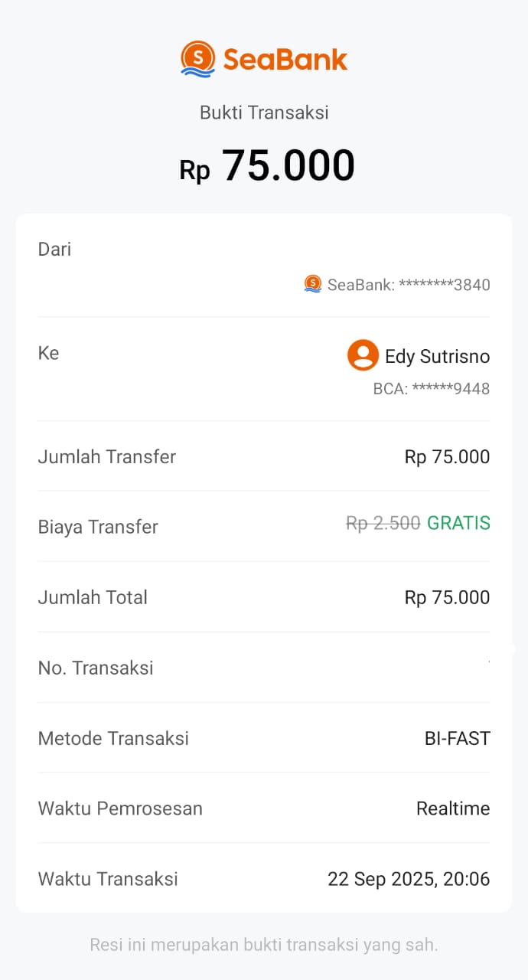Click the No. Transaksi label

pyautogui.click(x=96, y=668)
